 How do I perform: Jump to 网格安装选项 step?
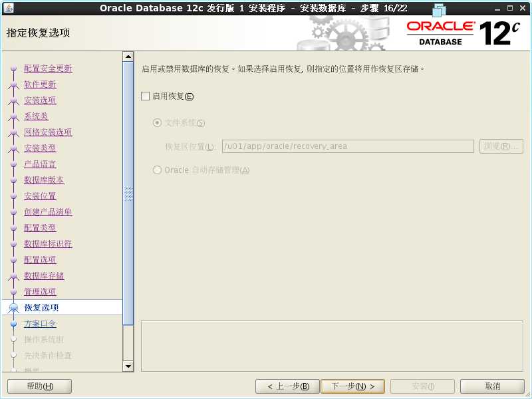[x=48, y=132]
